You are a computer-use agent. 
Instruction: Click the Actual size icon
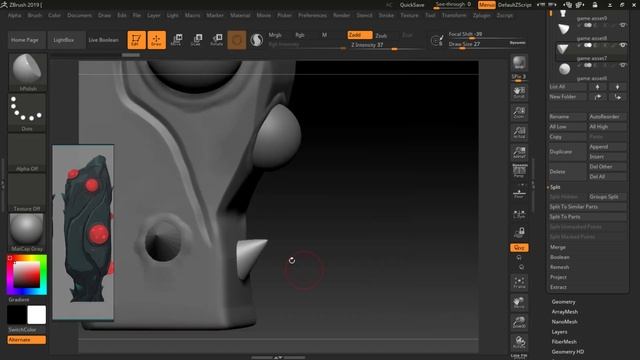[x=519, y=133]
